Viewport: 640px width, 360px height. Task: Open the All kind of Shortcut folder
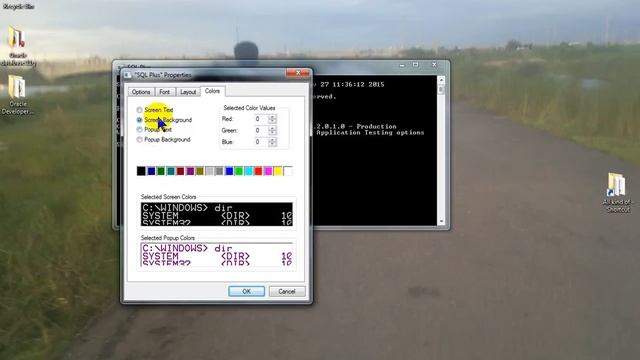tap(617, 193)
